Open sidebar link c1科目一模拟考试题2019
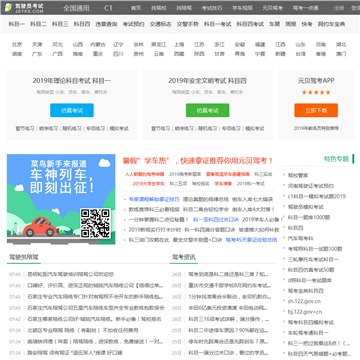 [317, 196]
